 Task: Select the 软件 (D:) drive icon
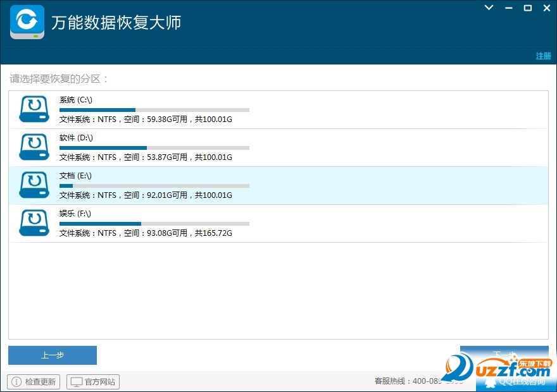[33, 146]
